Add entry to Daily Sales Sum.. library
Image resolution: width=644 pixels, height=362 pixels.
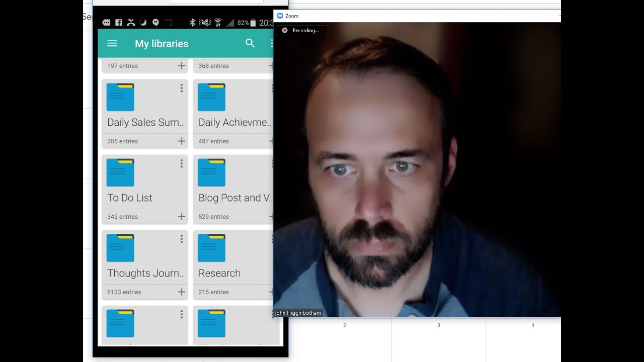coord(182,141)
